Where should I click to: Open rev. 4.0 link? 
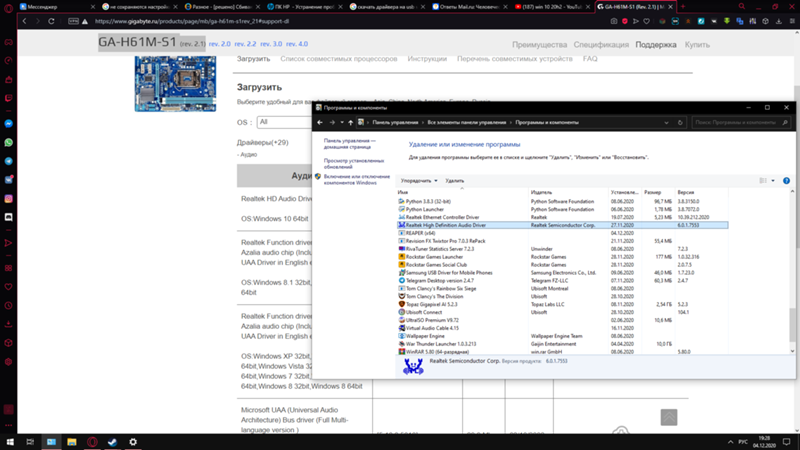coord(296,44)
